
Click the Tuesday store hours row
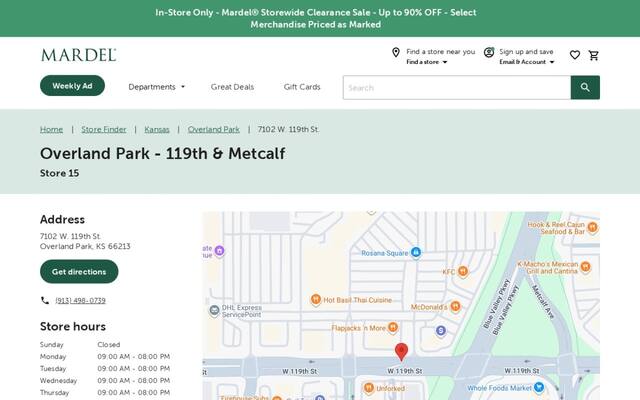(x=105, y=369)
